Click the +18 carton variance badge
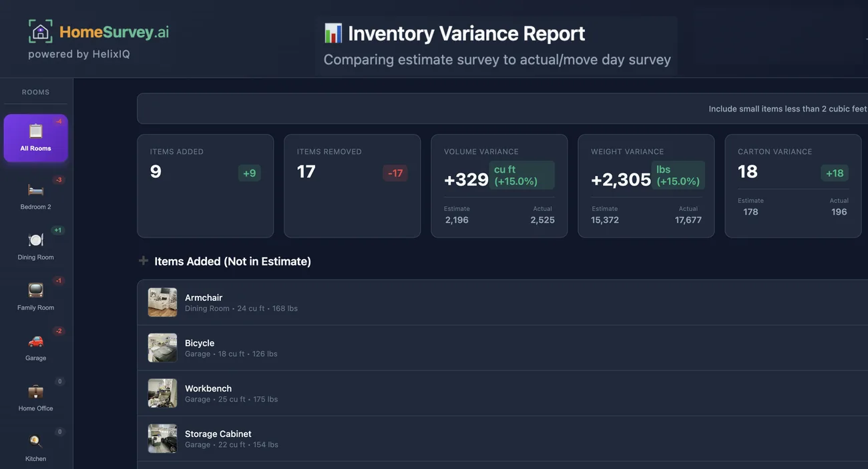Screen dimensions: 868x469 (x=835, y=173)
